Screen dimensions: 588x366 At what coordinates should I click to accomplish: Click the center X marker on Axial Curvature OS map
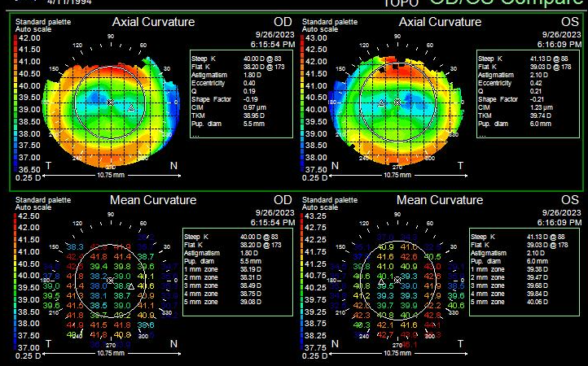[x=397, y=102]
